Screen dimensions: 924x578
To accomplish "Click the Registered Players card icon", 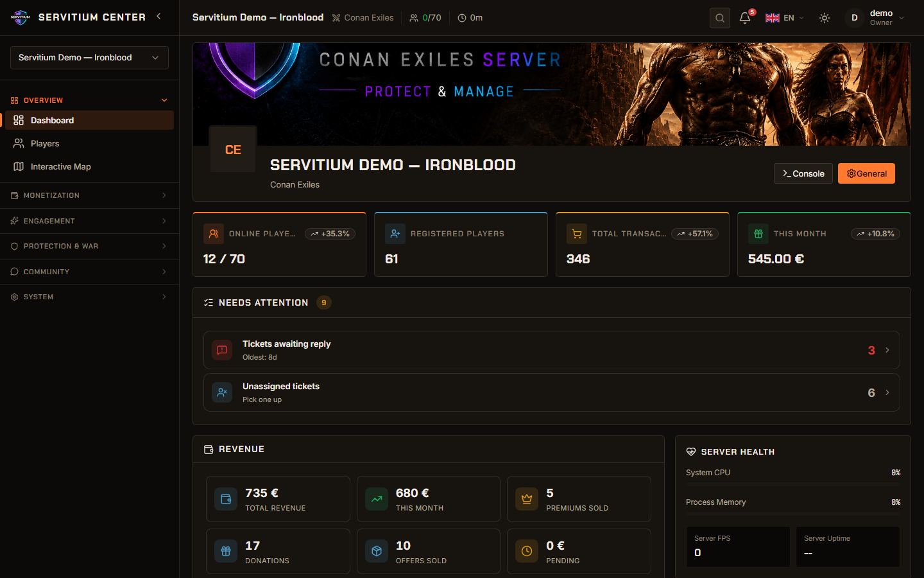I will [395, 234].
